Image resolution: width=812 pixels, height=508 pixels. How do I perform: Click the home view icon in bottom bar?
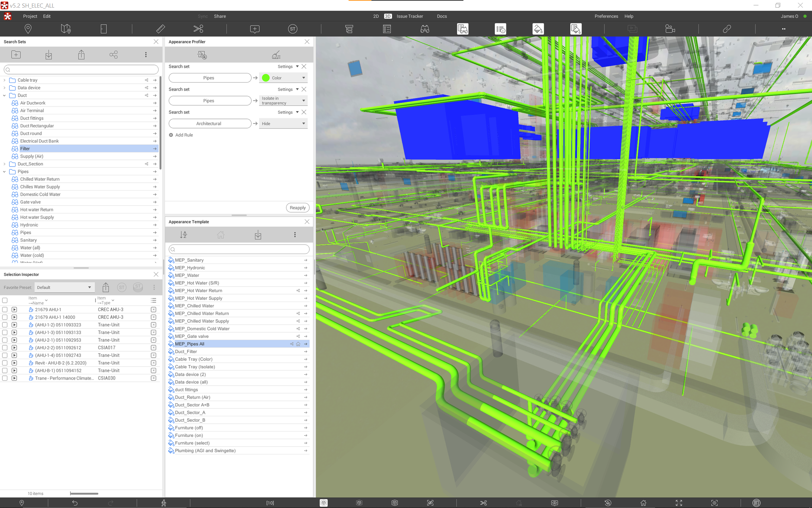pyautogui.click(x=643, y=503)
